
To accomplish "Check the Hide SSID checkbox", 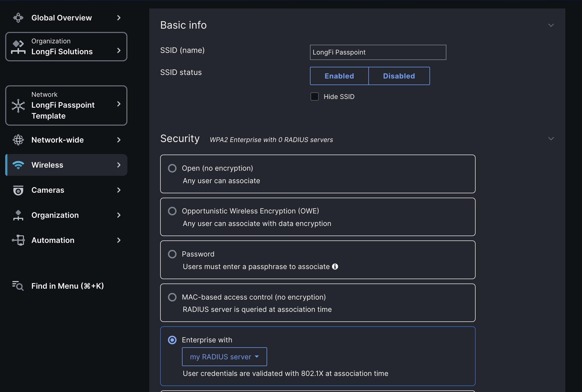I will [315, 97].
